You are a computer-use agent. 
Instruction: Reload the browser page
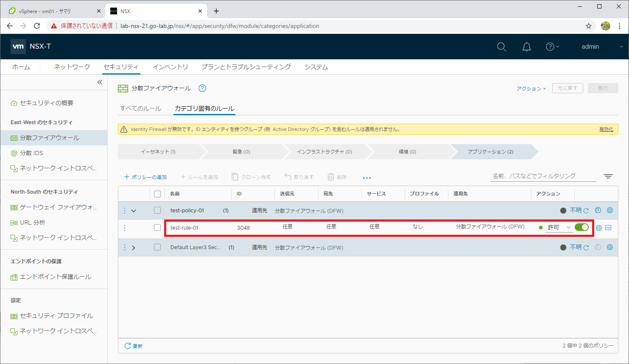point(37,26)
